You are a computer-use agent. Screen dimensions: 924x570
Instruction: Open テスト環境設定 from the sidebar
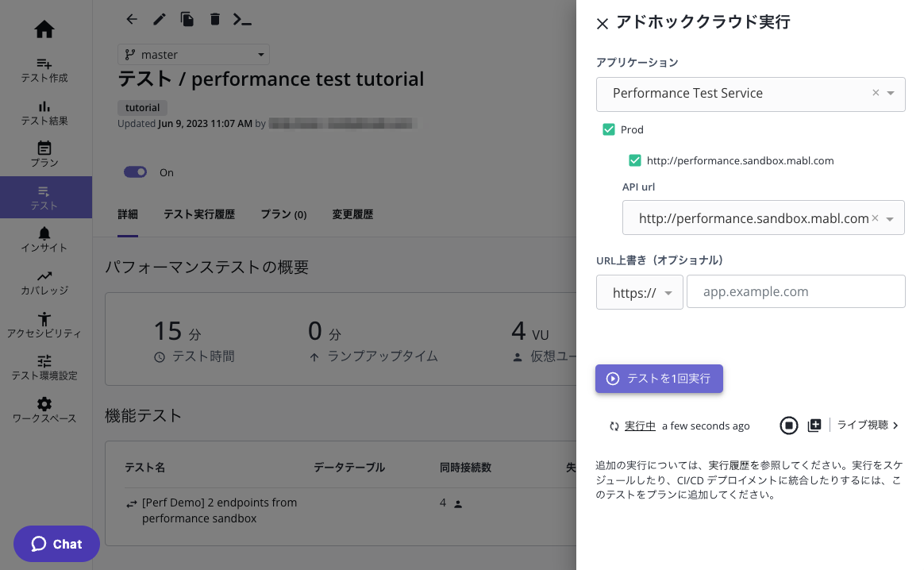(x=44, y=367)
